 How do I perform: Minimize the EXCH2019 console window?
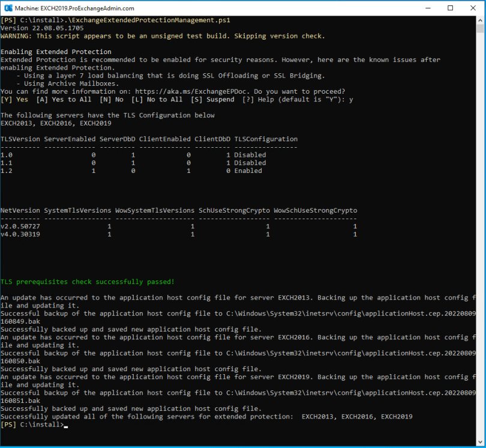pos(423,8)
